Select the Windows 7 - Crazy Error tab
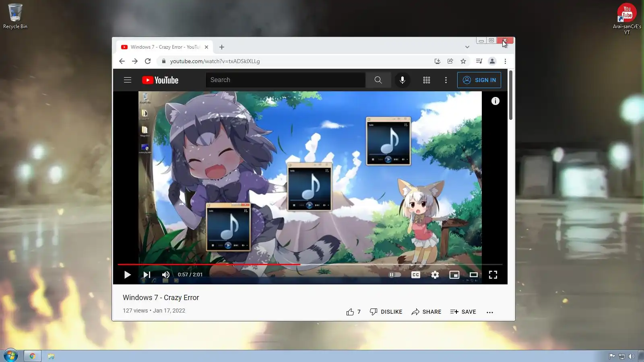This screenshot has width=644, height=362. pos(165,47)
